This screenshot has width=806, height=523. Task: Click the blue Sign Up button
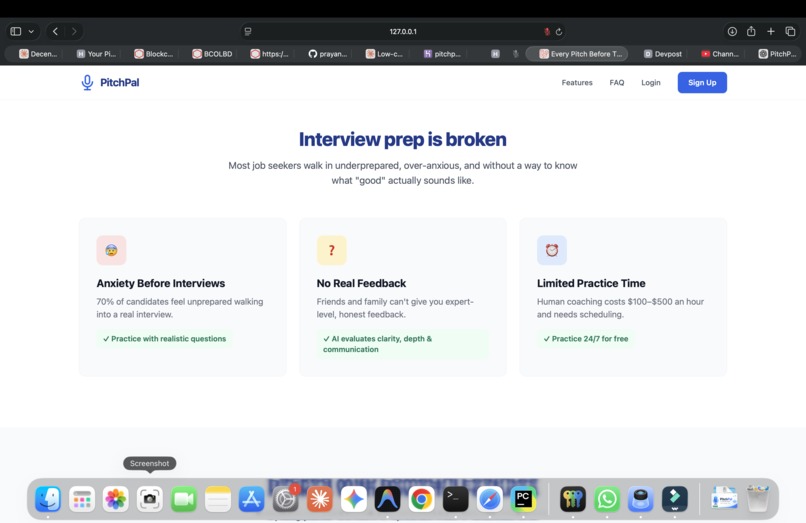pyautogui.click(x=702, y=83)
